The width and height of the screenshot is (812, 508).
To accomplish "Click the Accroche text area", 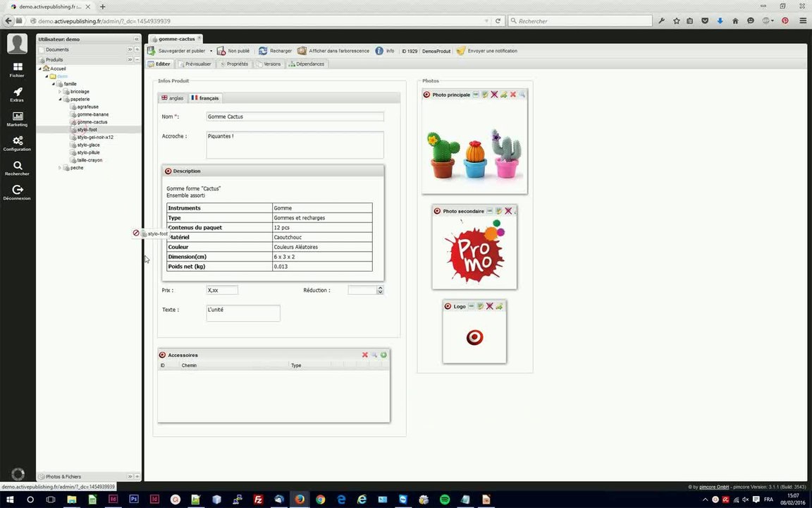I will point(295,145).
